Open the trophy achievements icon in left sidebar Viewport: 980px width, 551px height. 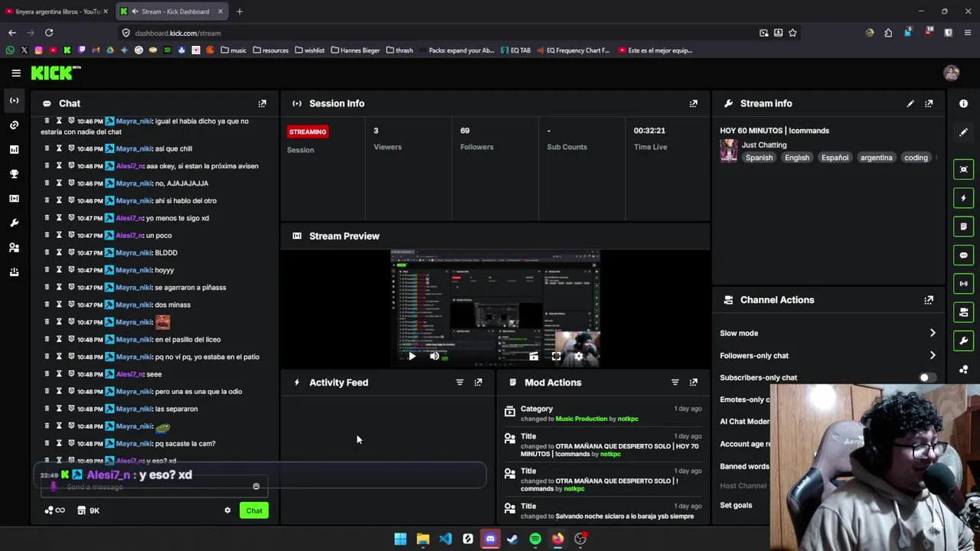14,174
